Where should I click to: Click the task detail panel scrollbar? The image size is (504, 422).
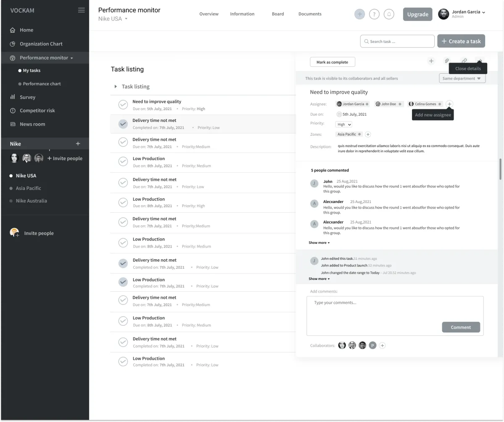click(x=500, y=169)
